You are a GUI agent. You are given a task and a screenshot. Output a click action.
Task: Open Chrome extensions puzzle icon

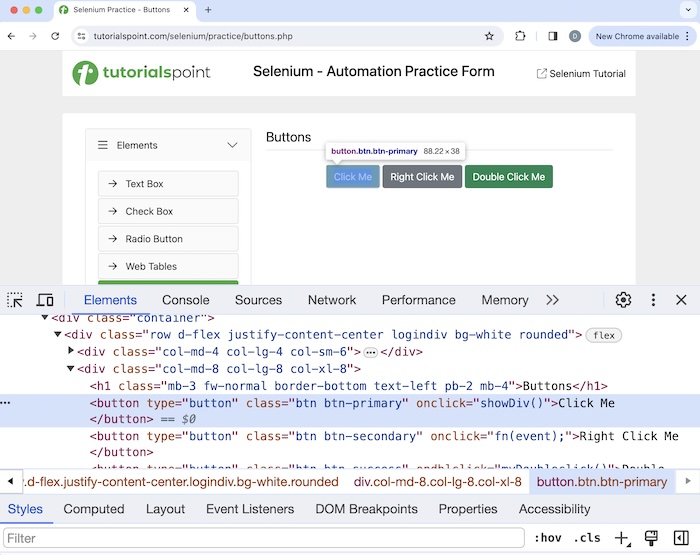tap(520, 36)
